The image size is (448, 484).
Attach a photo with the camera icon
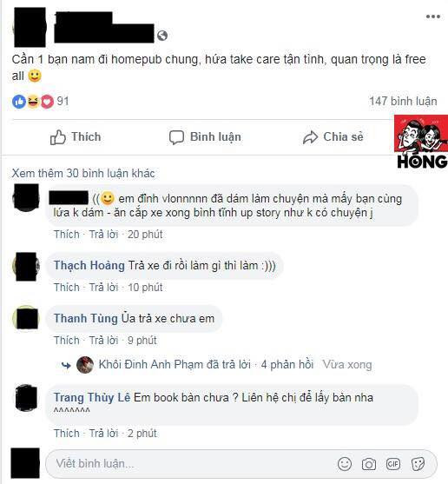[x=369, y=464]
